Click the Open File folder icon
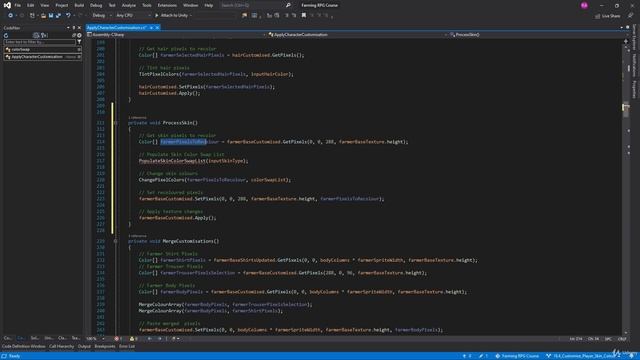 (x=43, y=16)
